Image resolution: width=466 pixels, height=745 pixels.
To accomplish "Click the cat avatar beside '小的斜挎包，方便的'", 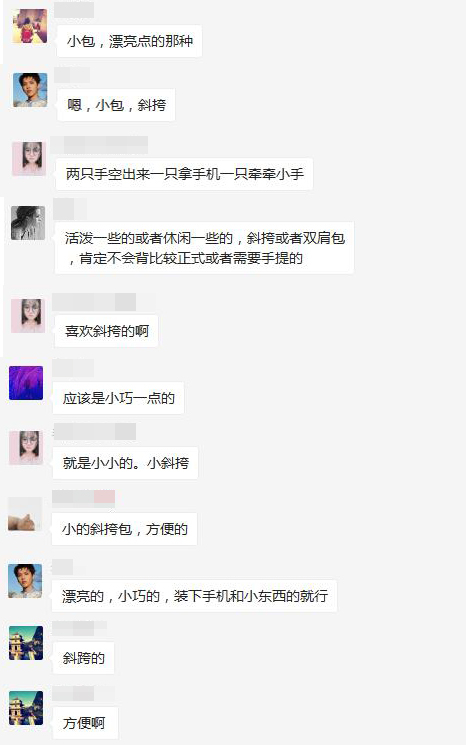I will click(25, 514).
